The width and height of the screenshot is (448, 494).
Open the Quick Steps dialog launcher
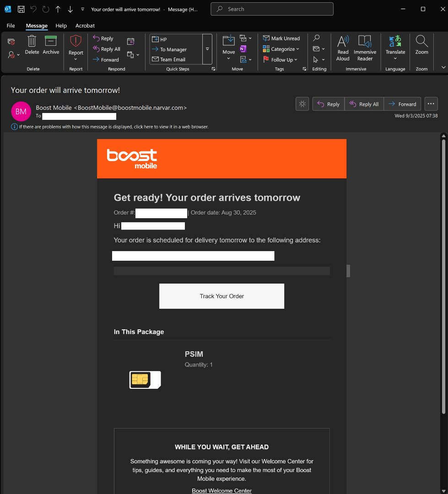pyautogui.click(x=213, y=69)
